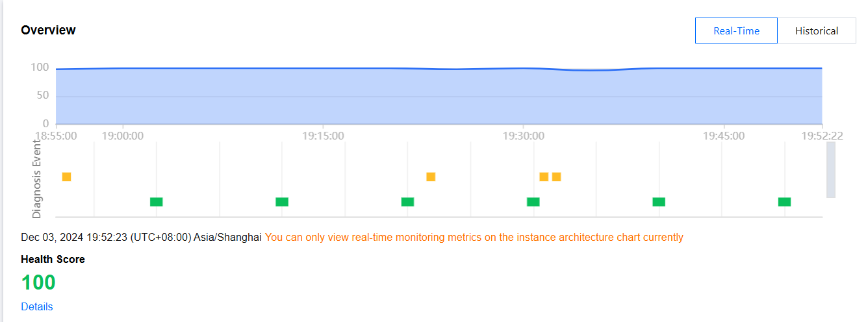Select the first green diagnosis event marker
Viewport: 868px width, 322px height.
point(156,202)
